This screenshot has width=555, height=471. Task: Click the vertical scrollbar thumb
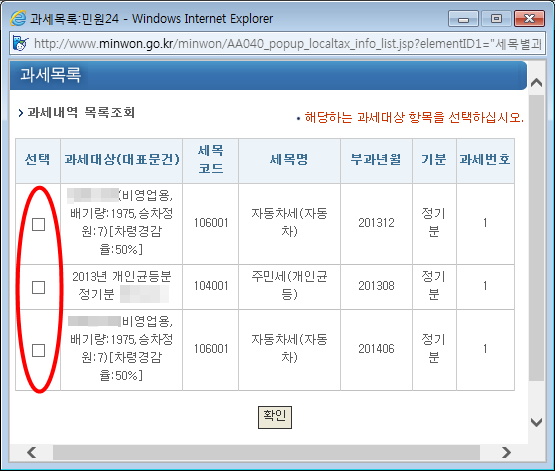tap(537, 238)
